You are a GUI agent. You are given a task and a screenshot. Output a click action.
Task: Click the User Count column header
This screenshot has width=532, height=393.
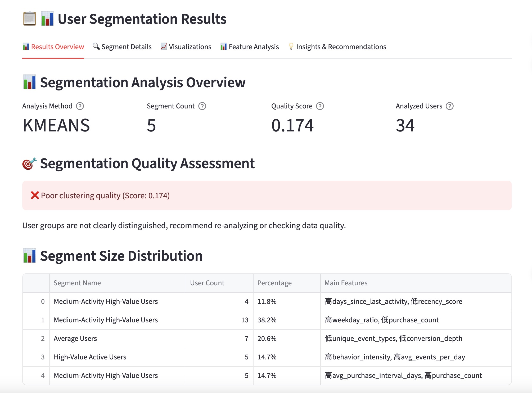point(207,283)
